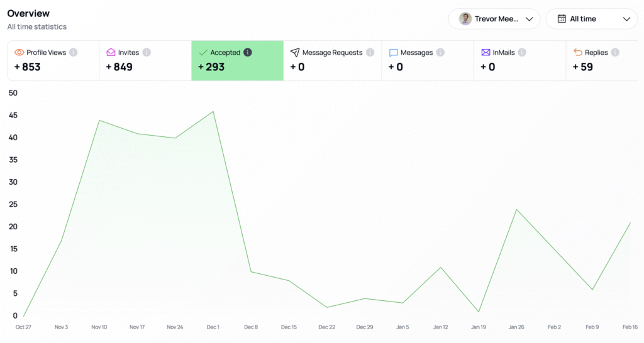Screen dimensions: 644x343
Task: Click the info icon beside Message Requests
Action: 370,53
